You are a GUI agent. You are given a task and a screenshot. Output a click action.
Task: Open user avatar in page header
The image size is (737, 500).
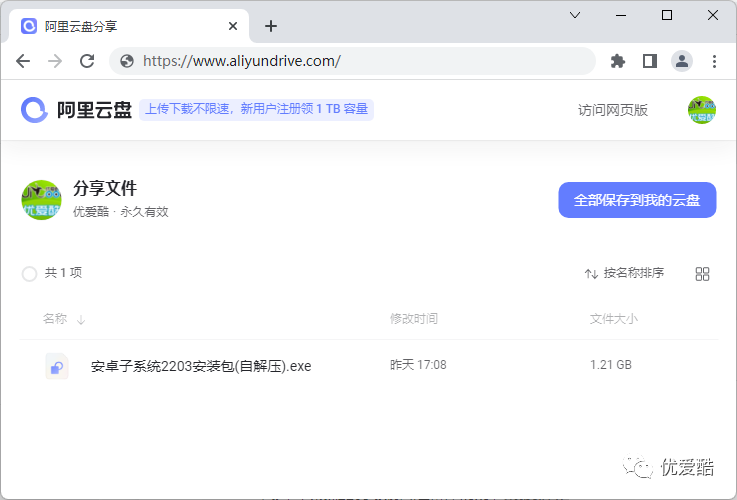[x=702, y=110]
